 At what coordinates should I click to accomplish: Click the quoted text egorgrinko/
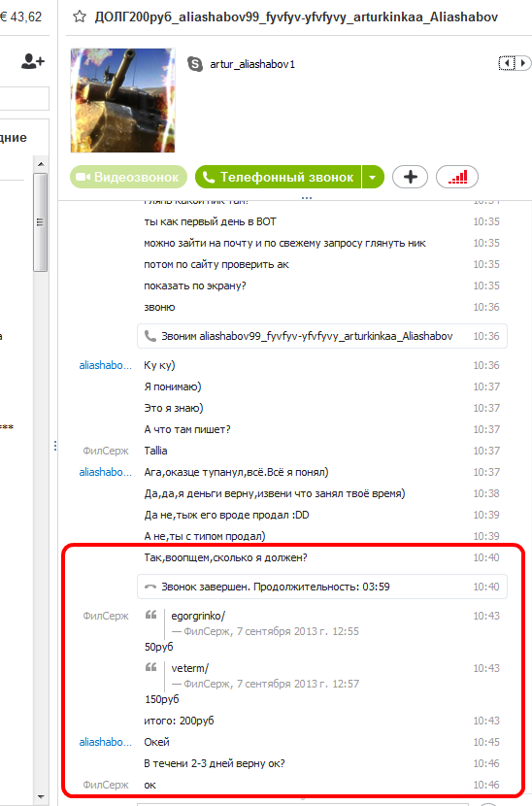(198, 616)
